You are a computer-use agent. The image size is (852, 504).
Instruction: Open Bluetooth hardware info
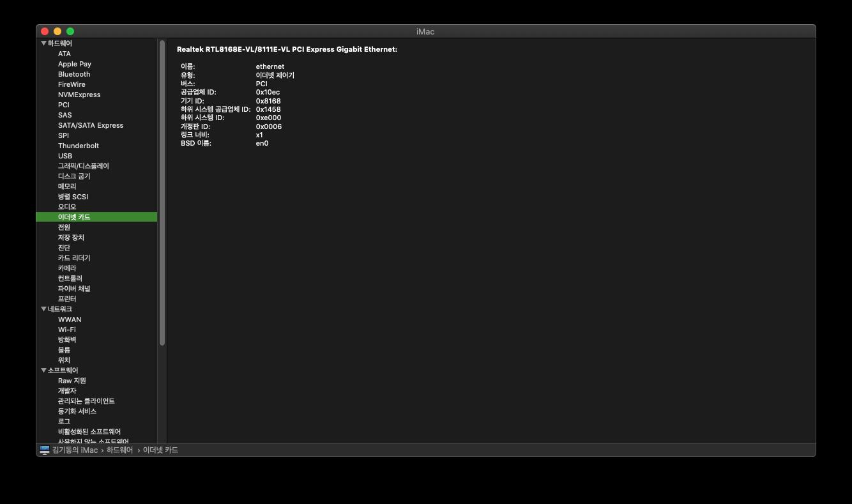(x=74, y=74)
